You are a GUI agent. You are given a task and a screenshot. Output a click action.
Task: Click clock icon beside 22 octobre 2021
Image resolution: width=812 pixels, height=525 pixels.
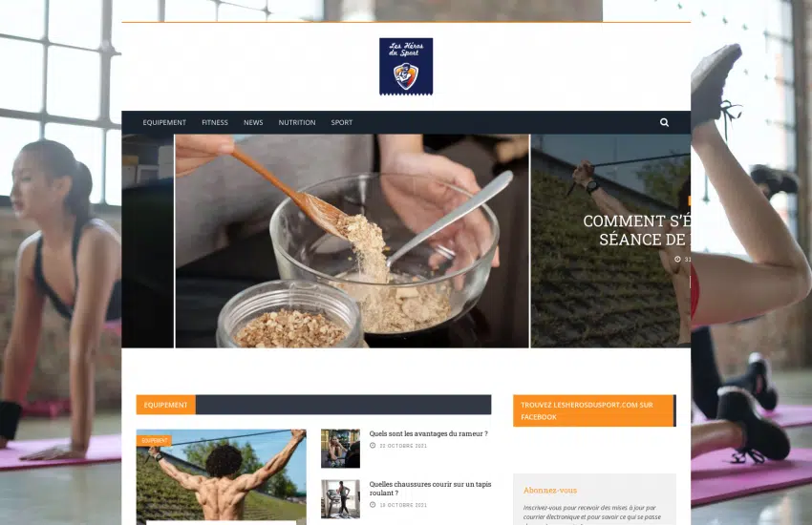[x=373, y=446]
